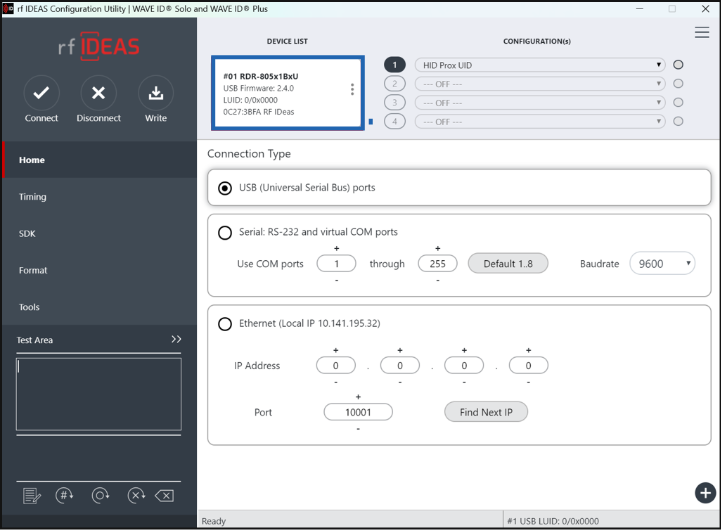Open the HID Prox UID configuration dropdown
Screen dimensions: 721x530
[x=540, y=65]
